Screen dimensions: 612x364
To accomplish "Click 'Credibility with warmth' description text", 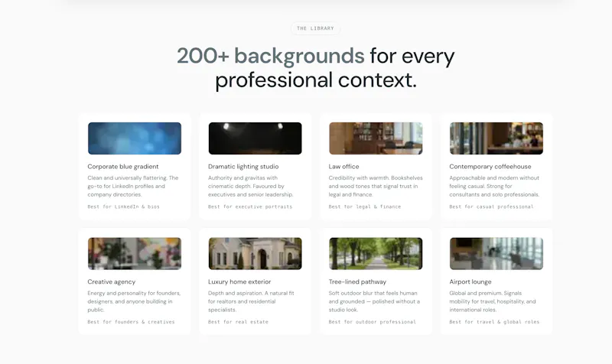I will pyautogui.click(x=376, y=186).
